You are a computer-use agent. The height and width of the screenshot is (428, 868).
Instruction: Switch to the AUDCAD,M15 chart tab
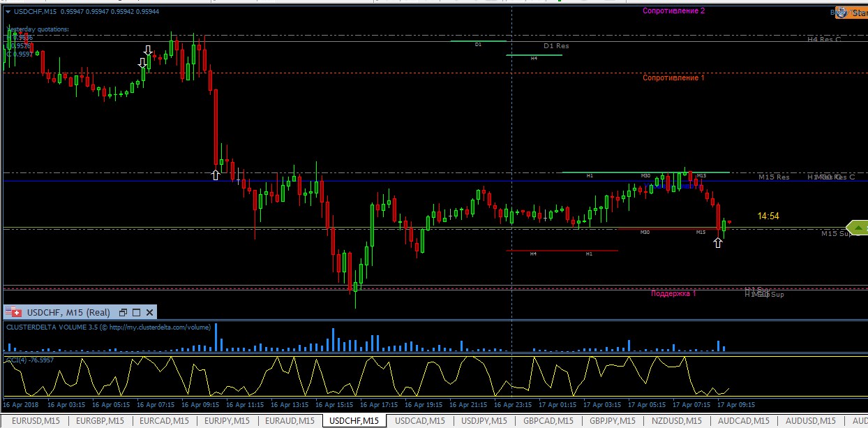[743, 421]
